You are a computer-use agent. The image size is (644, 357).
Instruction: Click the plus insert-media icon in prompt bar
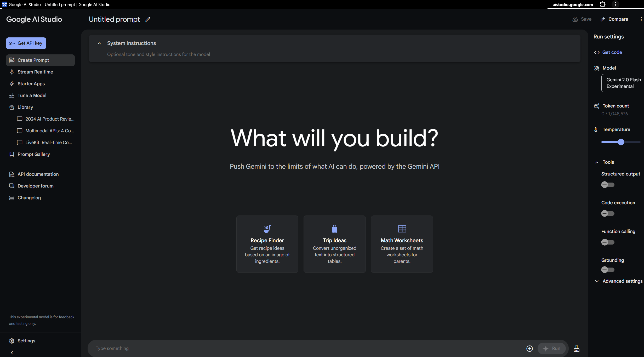click(x=529, y=348)
